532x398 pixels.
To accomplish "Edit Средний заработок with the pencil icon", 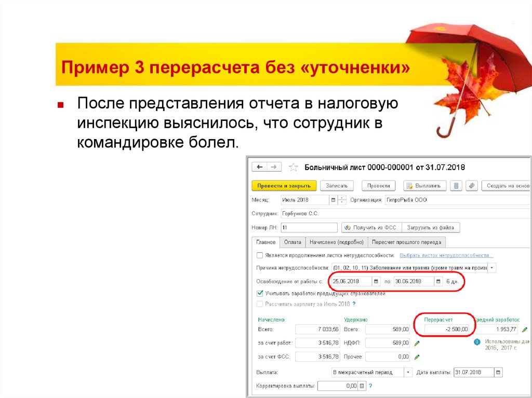I will [x=524, y=330].
